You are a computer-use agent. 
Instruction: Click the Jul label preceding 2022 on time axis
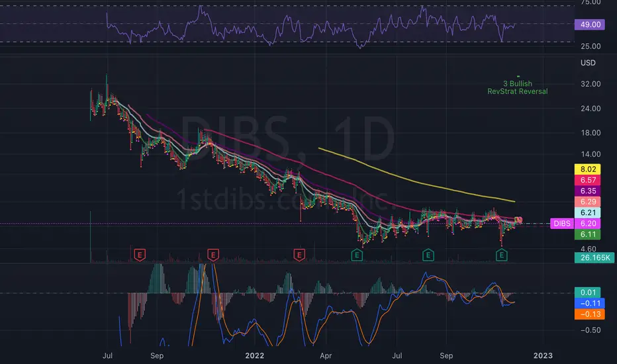(107, 356)
